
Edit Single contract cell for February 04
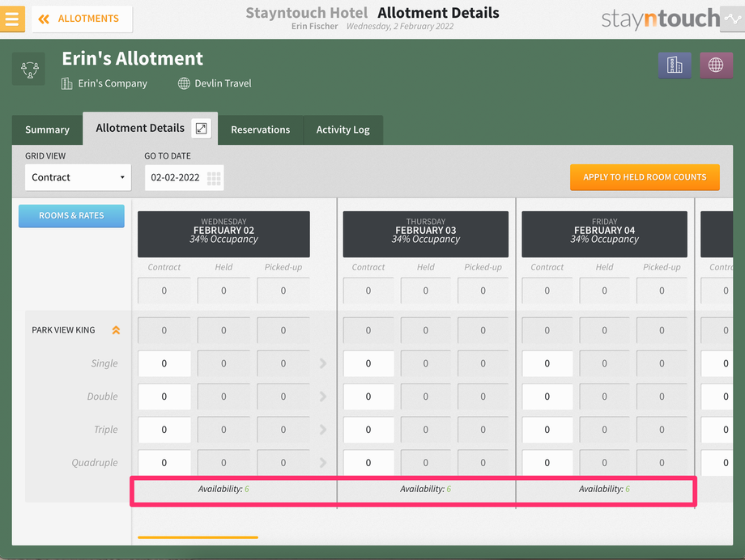[547, 363]
